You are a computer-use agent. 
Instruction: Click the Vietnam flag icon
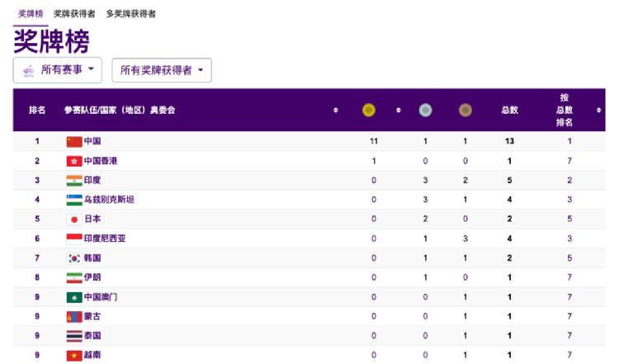click(74, 355)
